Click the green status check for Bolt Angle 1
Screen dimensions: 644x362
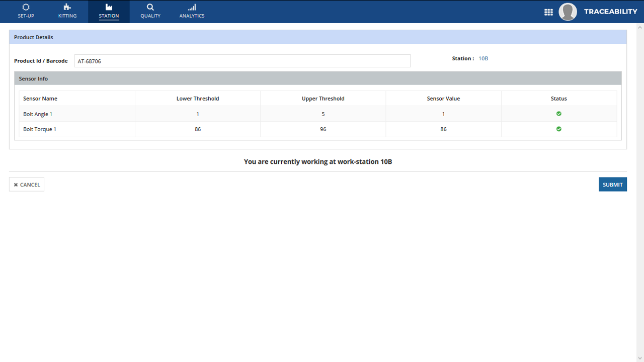(558, 114)
